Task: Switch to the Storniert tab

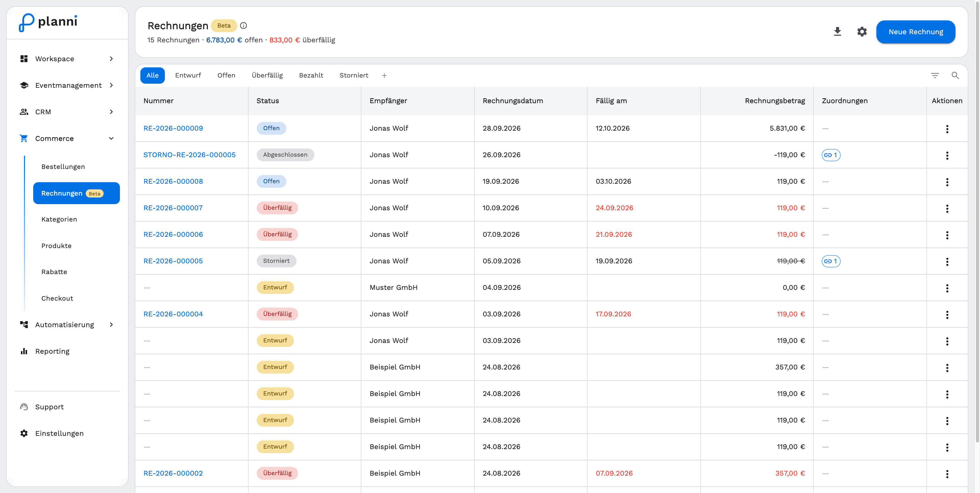Action: 354,75
